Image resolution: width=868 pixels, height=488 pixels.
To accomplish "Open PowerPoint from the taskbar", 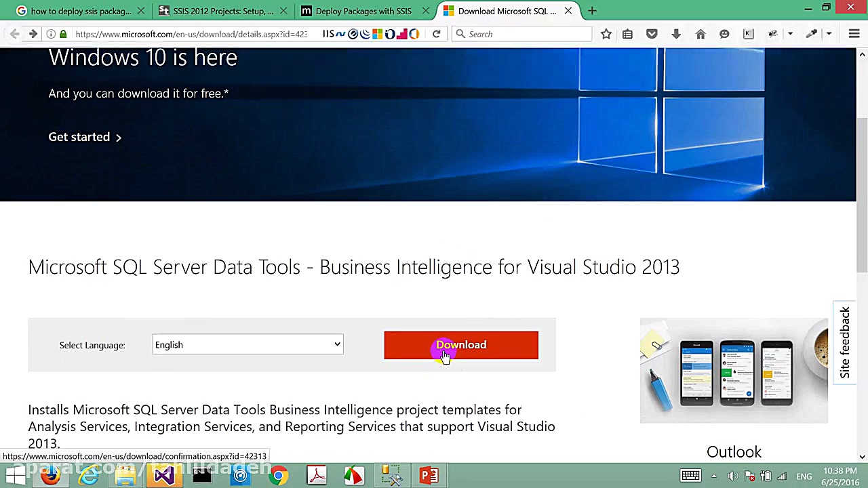I will coord(429,476).
